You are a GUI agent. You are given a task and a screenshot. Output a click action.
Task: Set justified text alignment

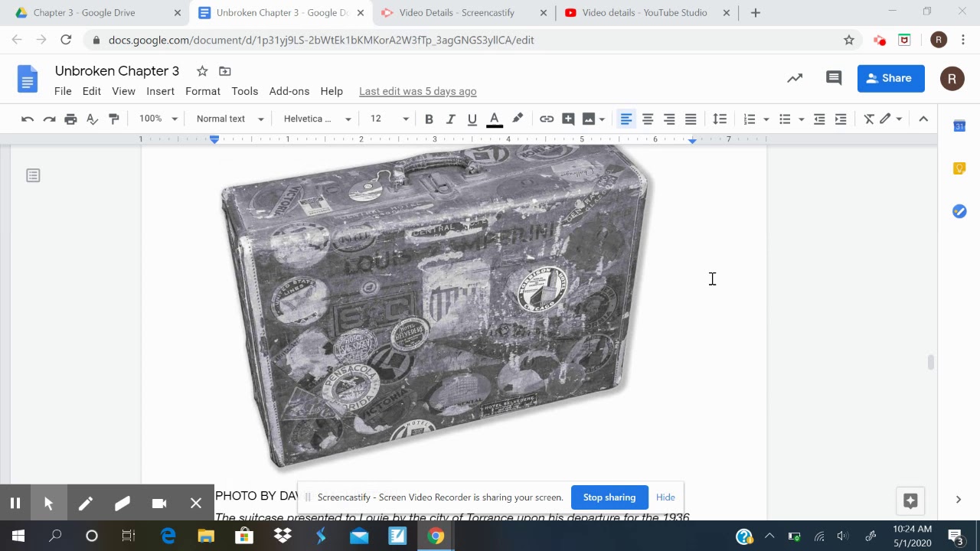(x=691, y=119)
